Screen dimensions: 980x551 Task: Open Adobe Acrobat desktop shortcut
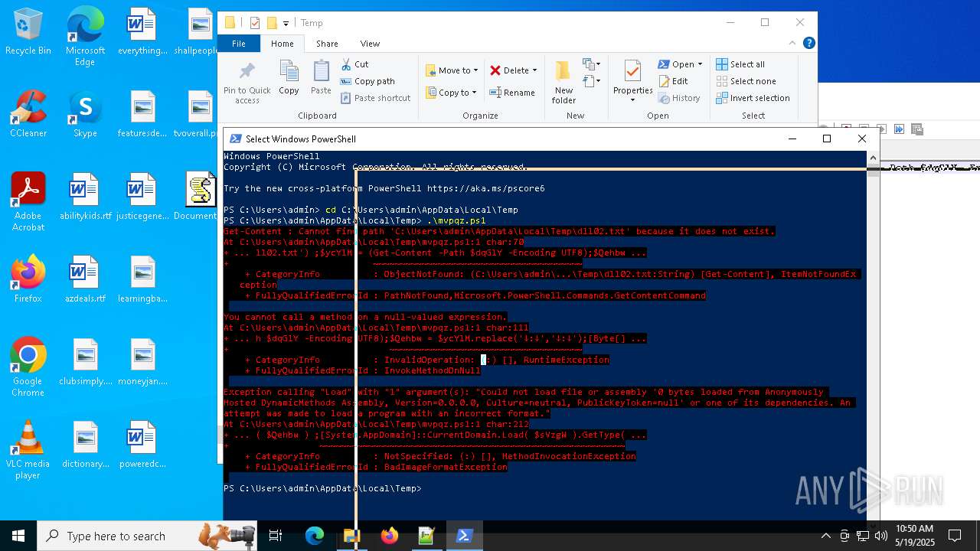[28, 202]
